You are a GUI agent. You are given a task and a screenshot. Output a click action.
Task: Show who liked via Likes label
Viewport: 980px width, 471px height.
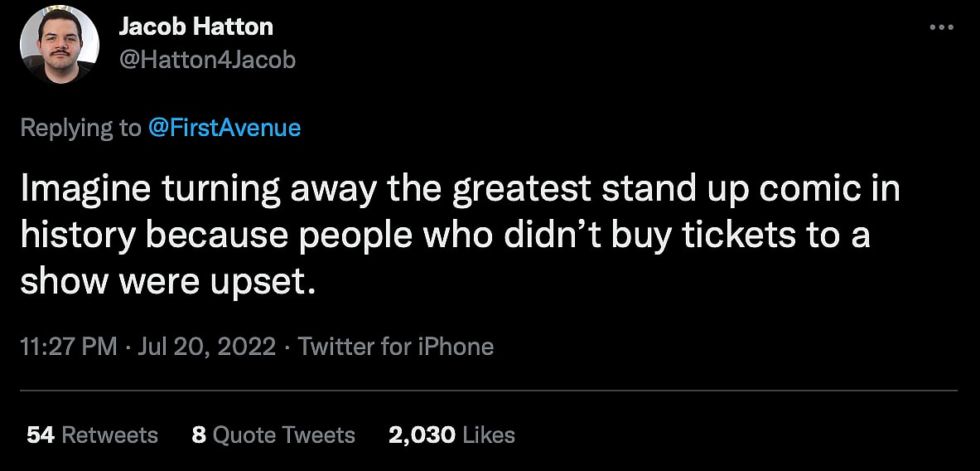[x=489, y=435]
